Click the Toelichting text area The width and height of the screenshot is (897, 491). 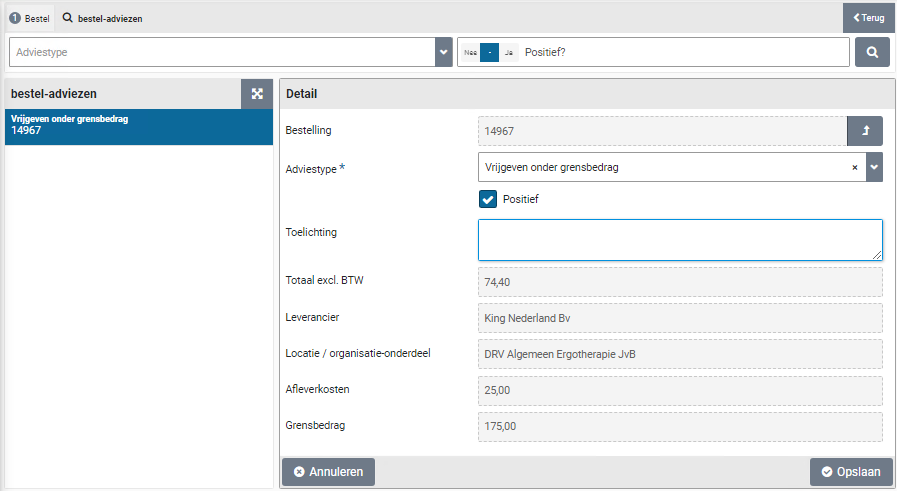[678, 240]
